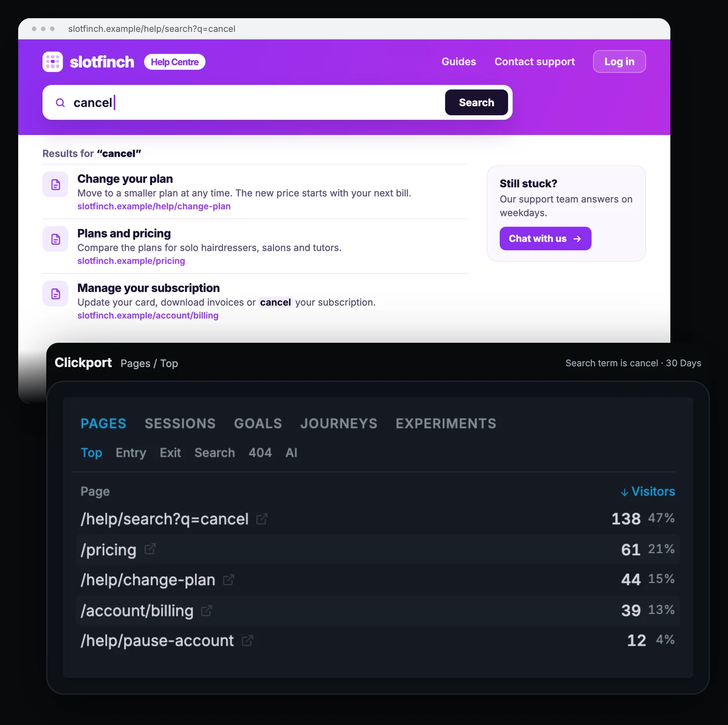Viewport: 728px width, 725px height.
Task: Select the PAGES tab
Action: [104, 424]
